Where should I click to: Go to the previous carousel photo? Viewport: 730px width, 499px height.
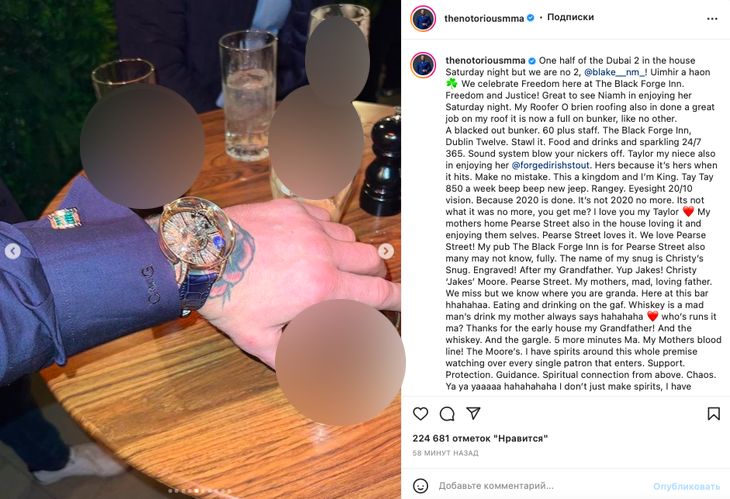[13, 251]
